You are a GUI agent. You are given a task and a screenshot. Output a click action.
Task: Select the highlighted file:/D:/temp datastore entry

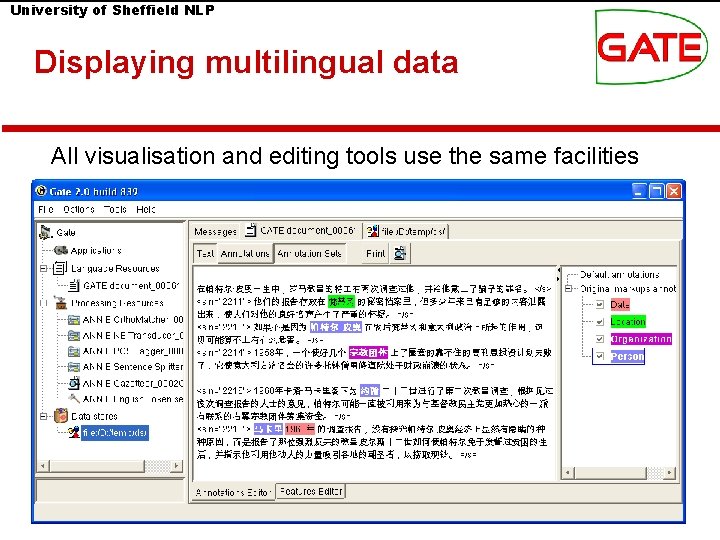(x=115, y=433)
